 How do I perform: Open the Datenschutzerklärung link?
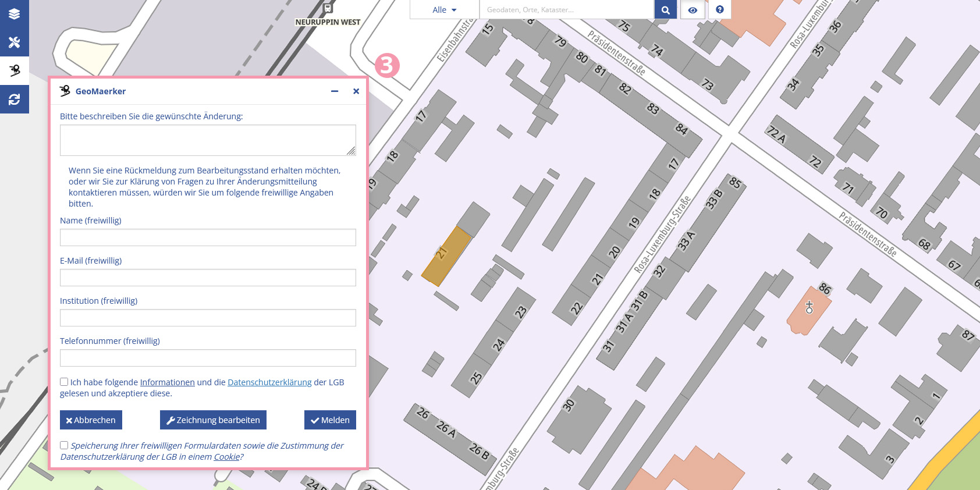click(x=269, y=382)
